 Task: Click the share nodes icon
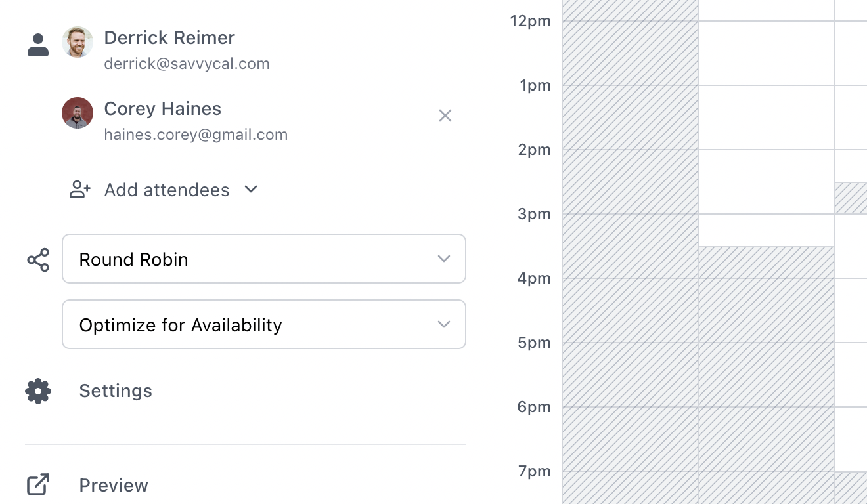click(38, 260)
